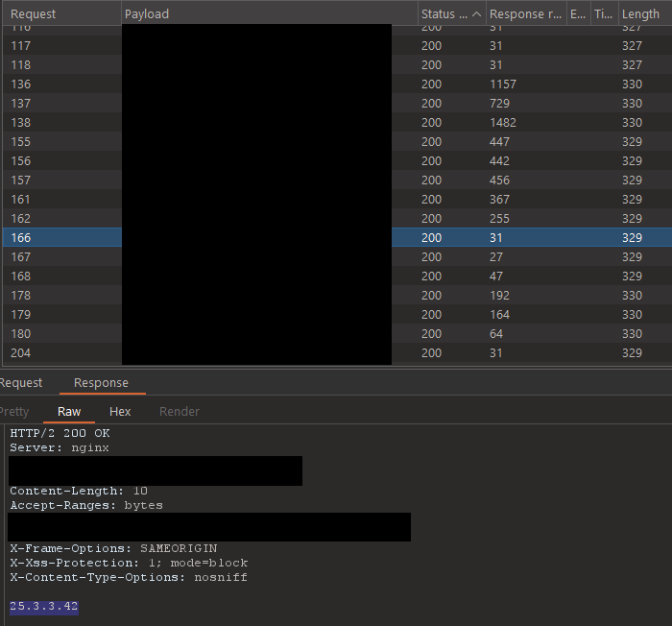The width and height of the screenshot is (672, 626).
Task: Switch to the Request tab
Action: pyautogui.click(x=21, y=382)
